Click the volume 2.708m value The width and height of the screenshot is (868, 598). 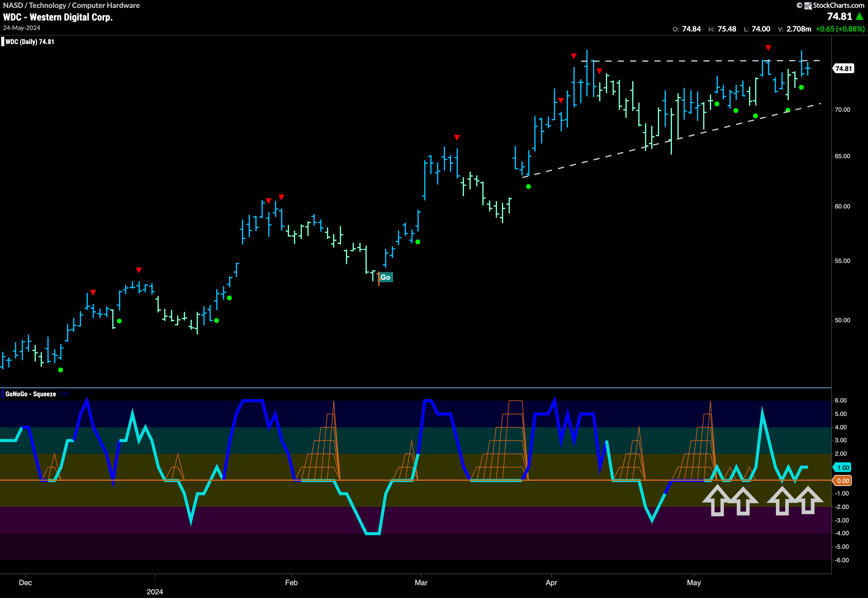point(799,29)
